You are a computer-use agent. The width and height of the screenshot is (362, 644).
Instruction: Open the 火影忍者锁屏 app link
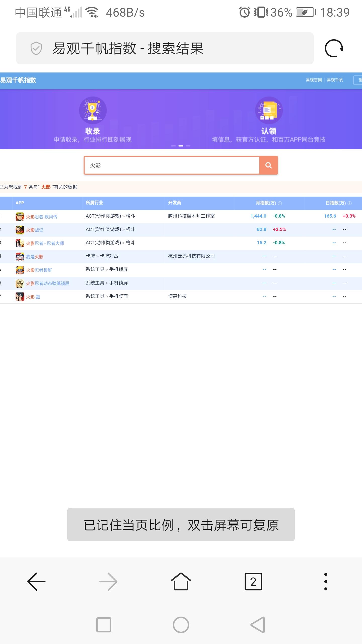[39, 270]
